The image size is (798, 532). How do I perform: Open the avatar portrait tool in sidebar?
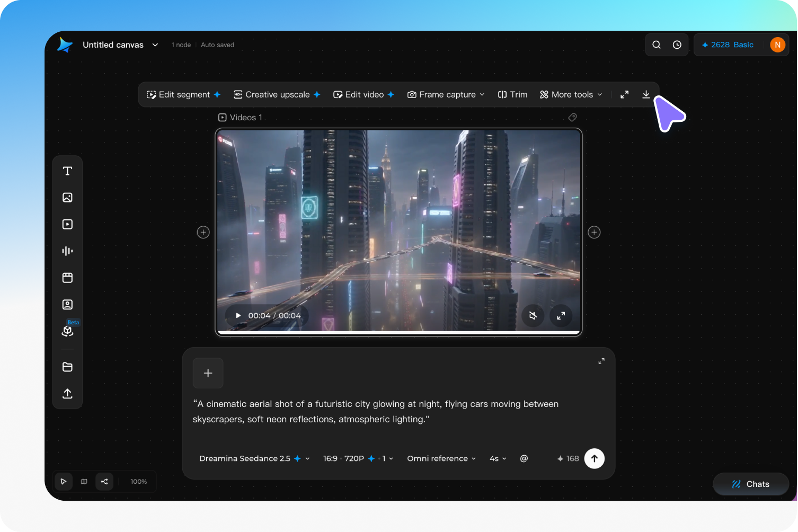coord(67,305)
